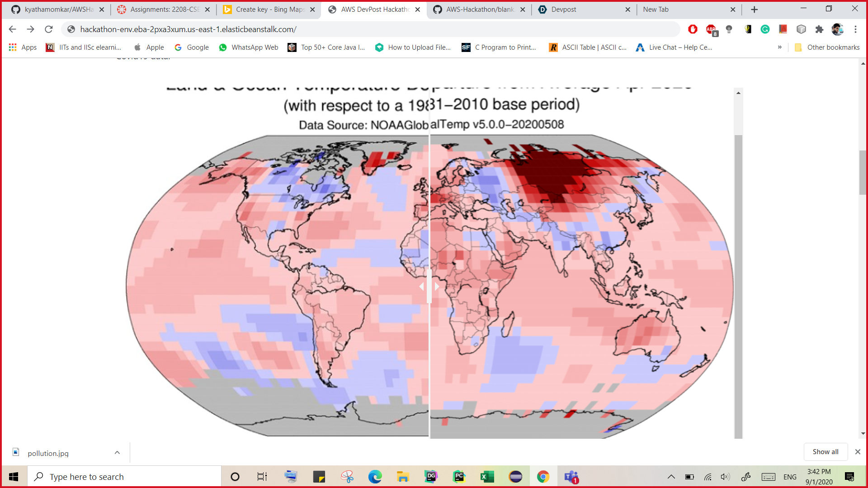Open Chrome three-dot menu
The width and height of the screenshot is (868, 488).
855,29
